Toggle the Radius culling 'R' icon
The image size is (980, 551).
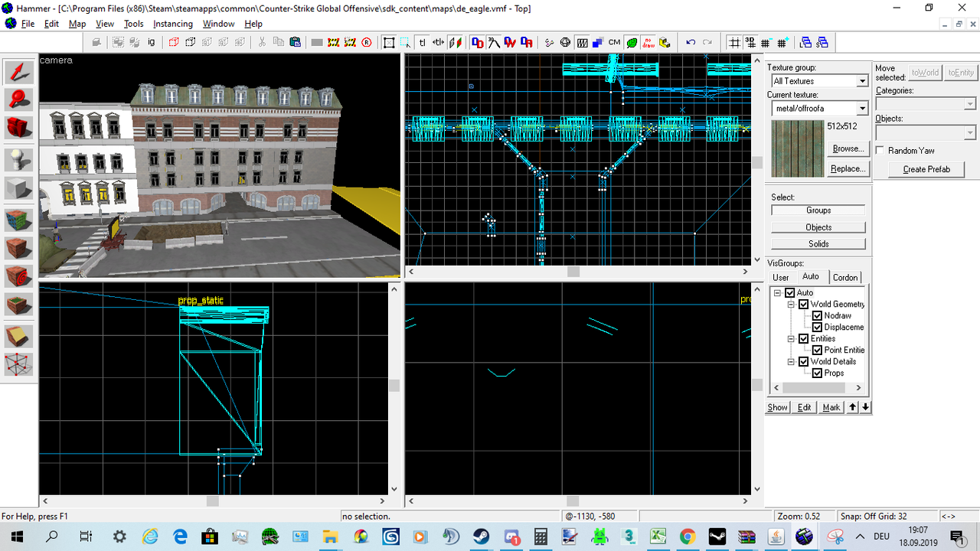point(366,43)
